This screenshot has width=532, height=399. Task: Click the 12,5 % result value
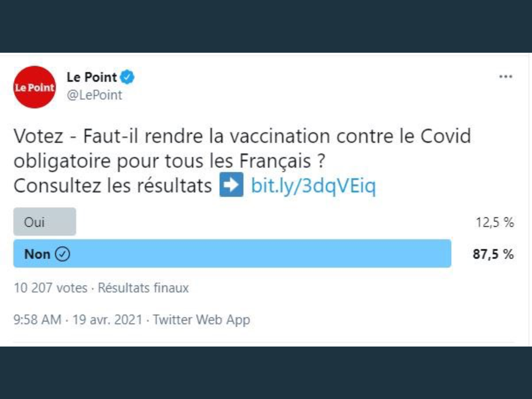pyautogui.click(x=495, y=222)
